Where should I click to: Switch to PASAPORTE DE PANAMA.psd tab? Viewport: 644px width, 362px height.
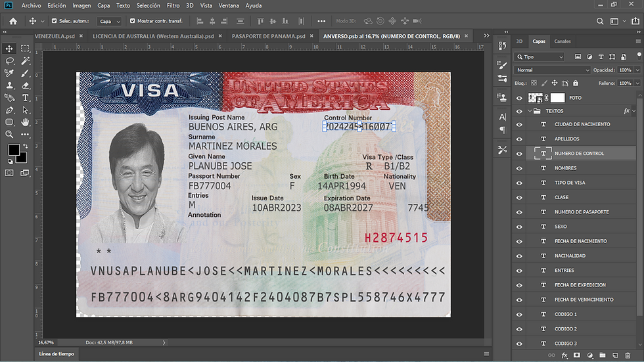coord(268,36)
